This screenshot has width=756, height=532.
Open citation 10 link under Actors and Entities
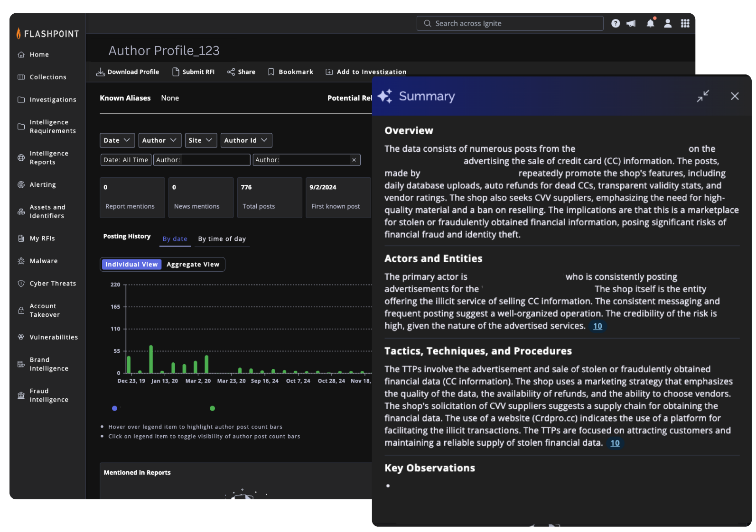coord(597,326)
